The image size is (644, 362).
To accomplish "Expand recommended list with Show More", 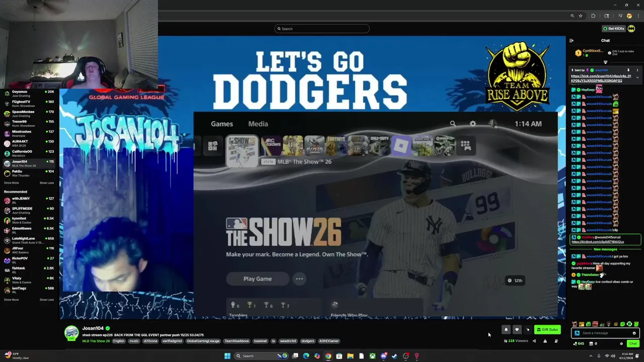I will click(12, 300).
